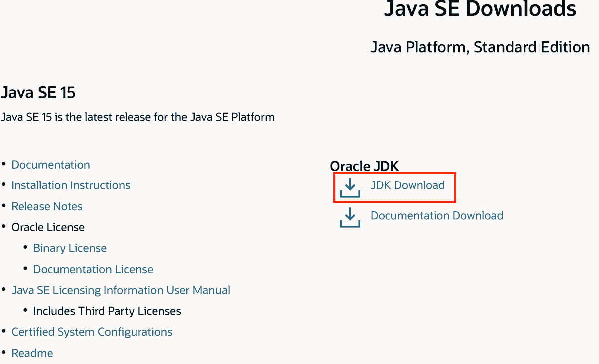View Certified System Configurations
Image resolution: width=599 pixels, height=364 pixels.
pyautogui.click(x=92, y=332)
